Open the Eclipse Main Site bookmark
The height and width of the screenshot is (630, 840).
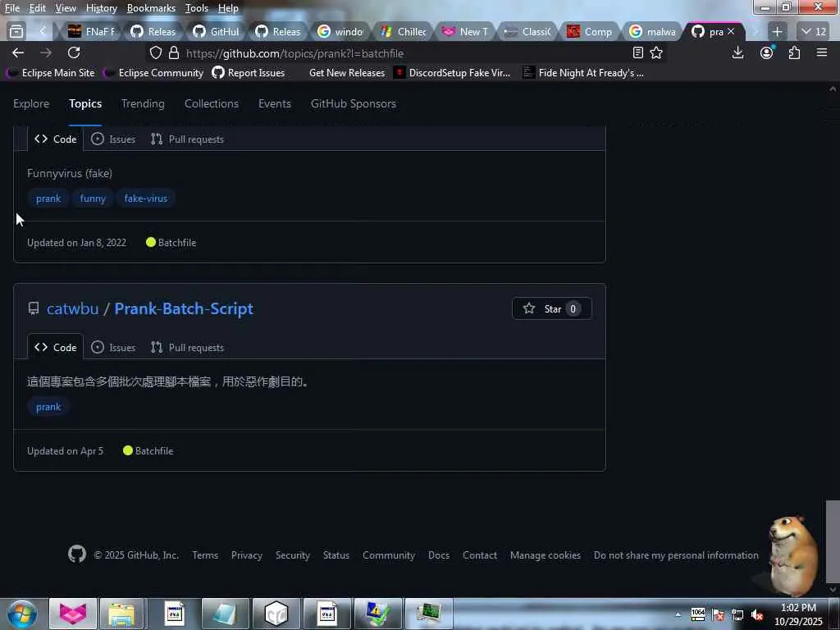click(x=51, y=73)
